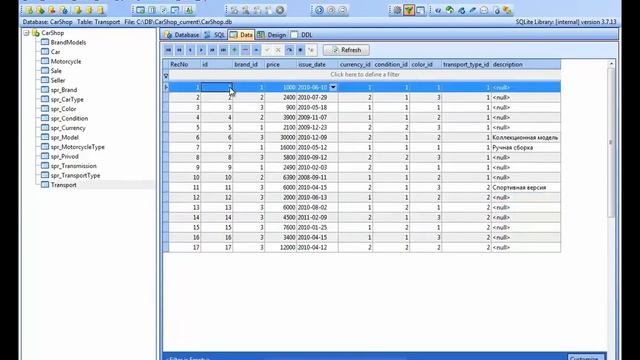Click the color_id column header
Image resolution: width=640 pixels, height=360 pixels.
pyautogui.click(x=426, y=64)
